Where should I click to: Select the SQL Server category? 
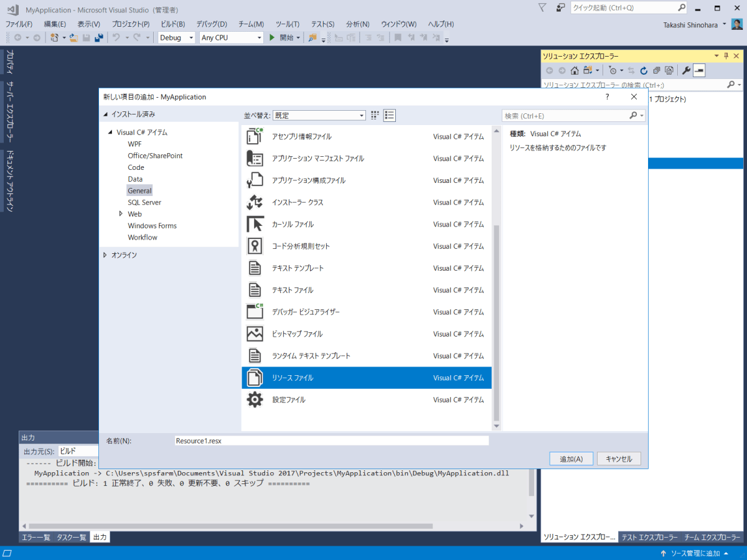click(144, 202)
